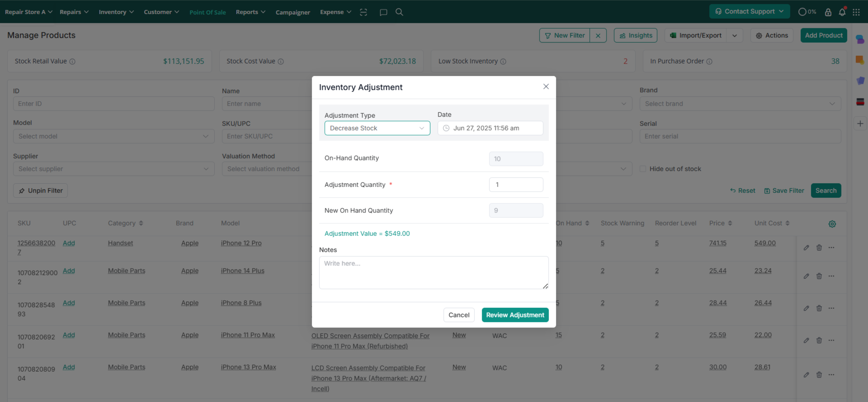Edit the iPhone 14 Plus row
This screenshot has width=868, height=402.
806,276
